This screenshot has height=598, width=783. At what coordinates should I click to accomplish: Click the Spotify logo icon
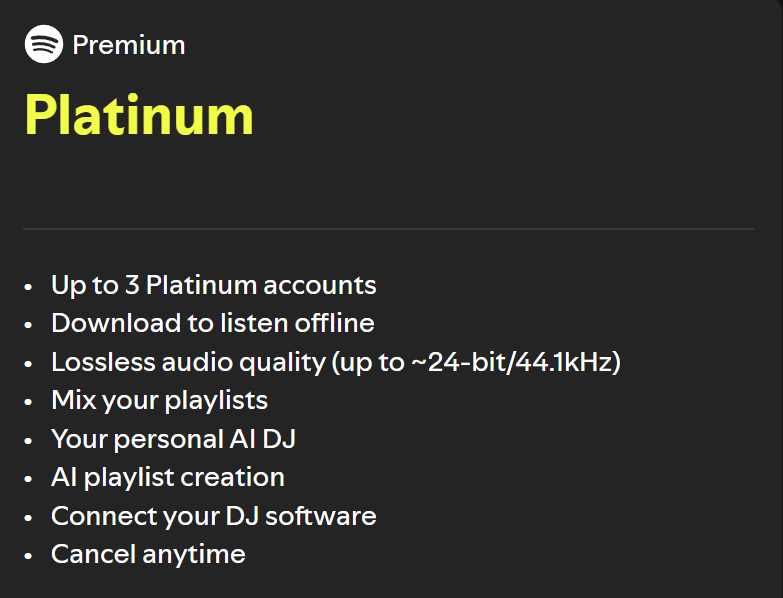[43, 45]
